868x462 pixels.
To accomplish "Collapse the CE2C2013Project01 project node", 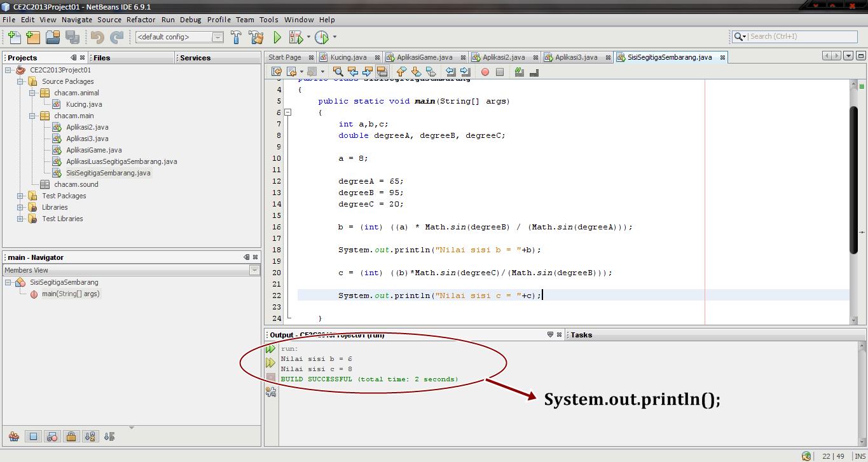I will [x=8, y=70].
